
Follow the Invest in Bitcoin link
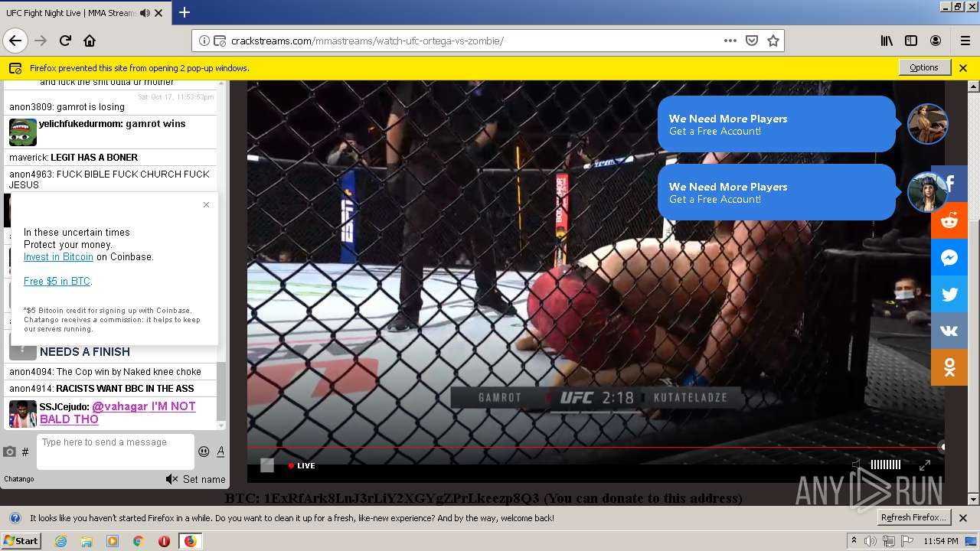point(58,257)
